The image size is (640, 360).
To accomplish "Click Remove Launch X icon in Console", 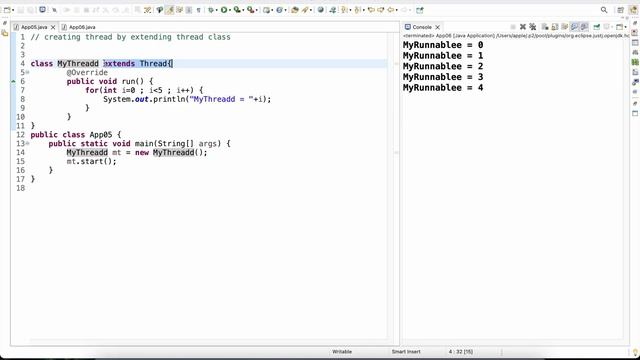I will click(522, 27).
